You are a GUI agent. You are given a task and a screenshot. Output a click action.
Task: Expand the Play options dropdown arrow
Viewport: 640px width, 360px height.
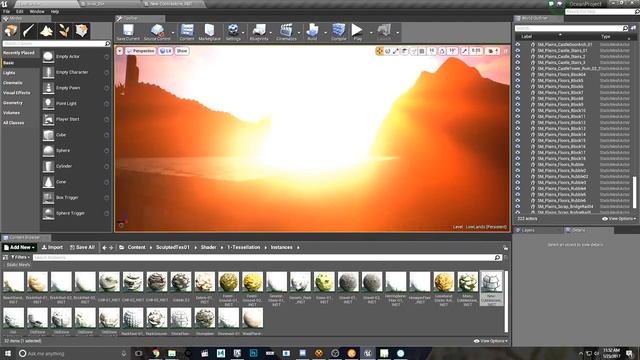coord(371,32)
